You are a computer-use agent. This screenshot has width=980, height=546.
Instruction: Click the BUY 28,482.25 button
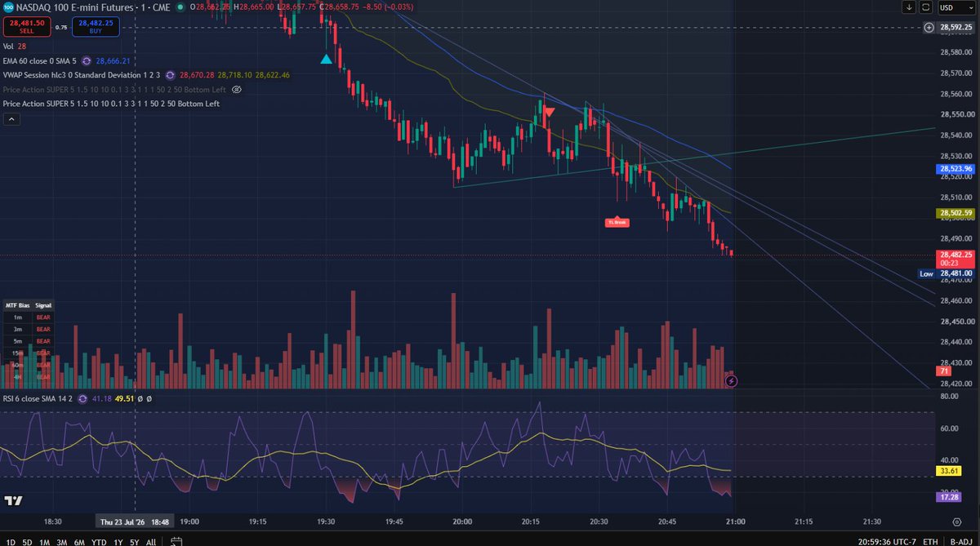coord(96,27)
